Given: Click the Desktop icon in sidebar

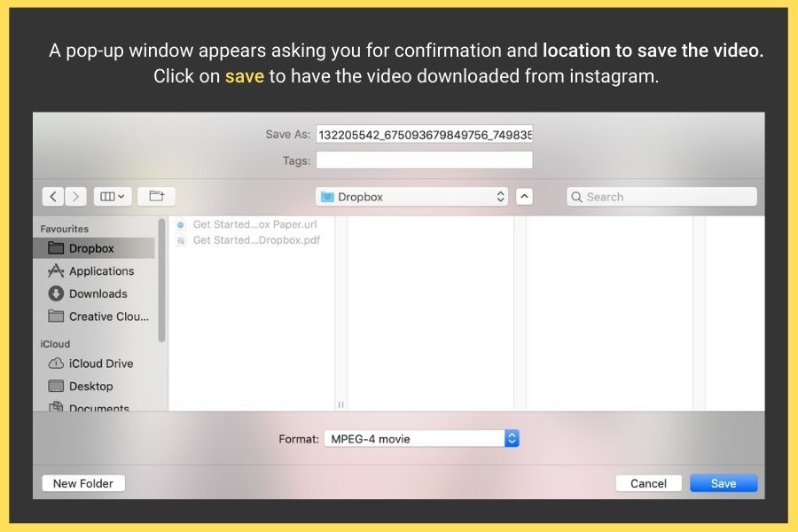Looking at the screenshot, I should pyautogui.click(x=56, y=386).
